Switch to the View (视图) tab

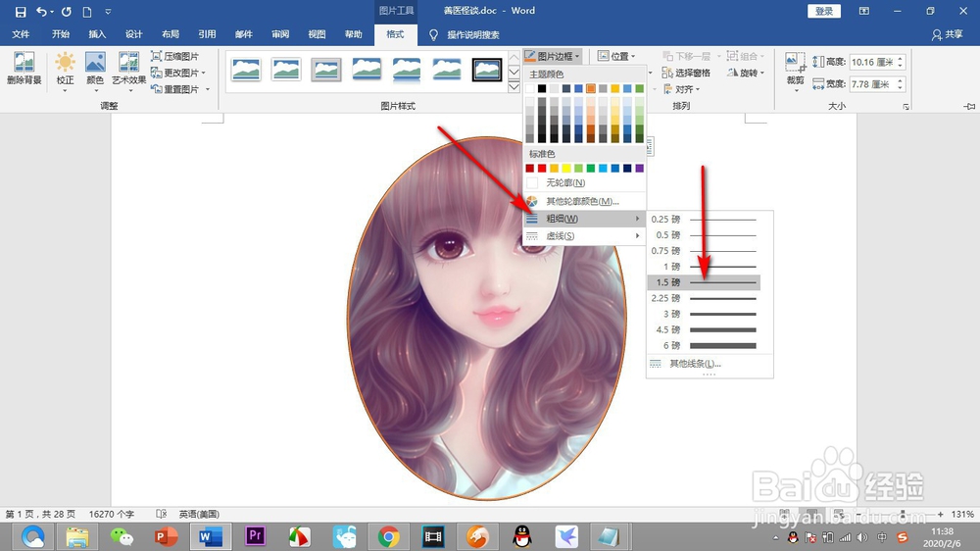(317, 34)
